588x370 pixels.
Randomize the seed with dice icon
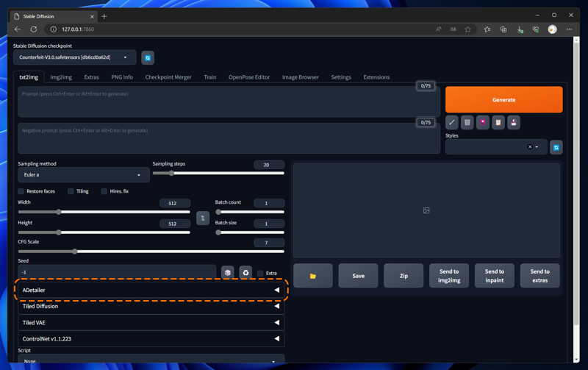228,273
